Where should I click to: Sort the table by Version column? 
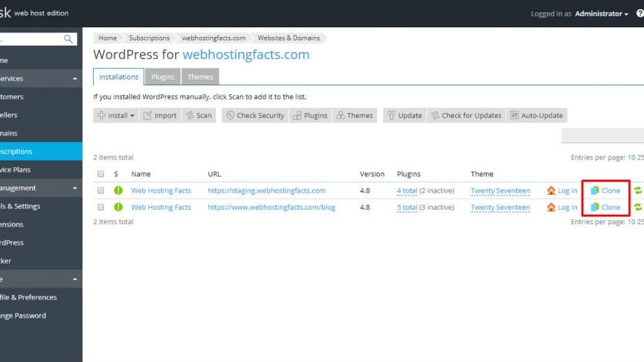click(x=372, y=174)
